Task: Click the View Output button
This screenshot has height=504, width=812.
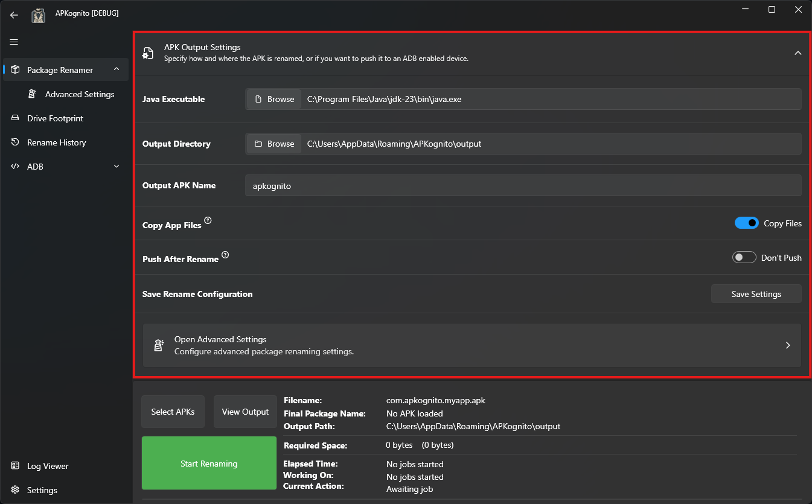Action: (245, 412)
